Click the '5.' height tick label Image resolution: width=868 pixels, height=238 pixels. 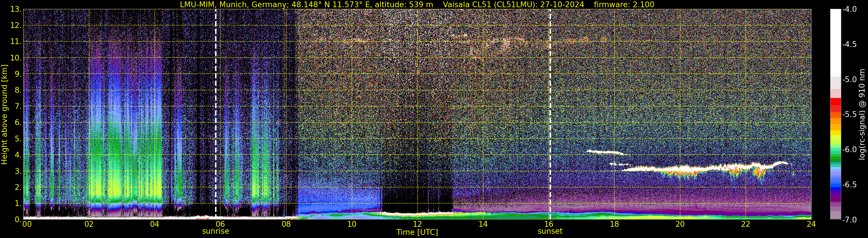[x=18, y=139]
